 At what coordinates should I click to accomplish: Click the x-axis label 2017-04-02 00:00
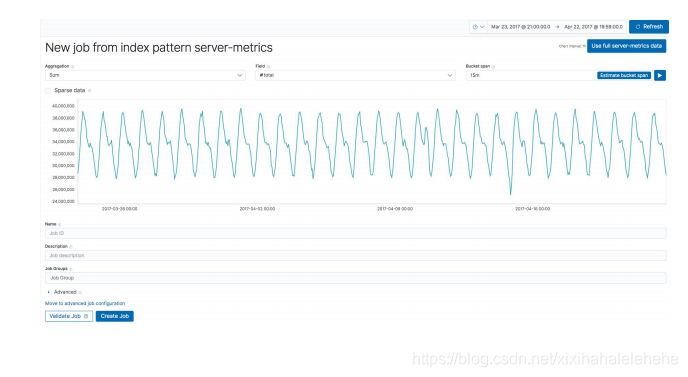[257, 209]
